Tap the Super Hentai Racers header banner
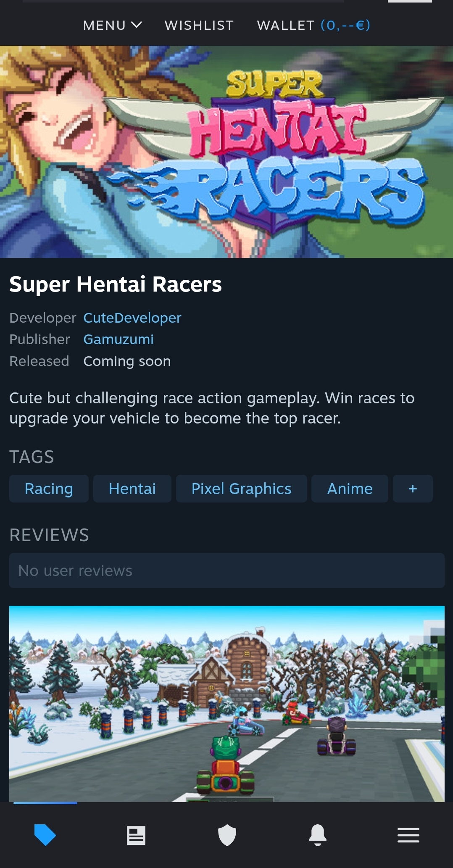The height and width of the screenshot is (868, 453). [x=226, y=152]
